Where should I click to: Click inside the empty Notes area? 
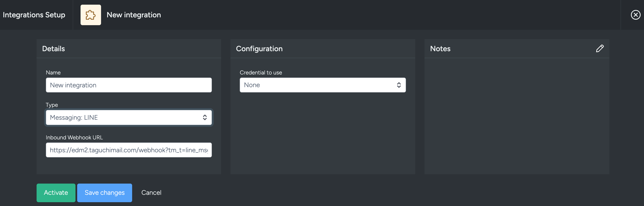517,116
